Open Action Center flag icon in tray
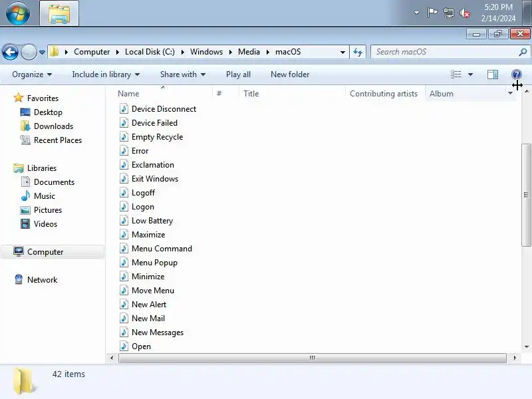This screenshot has height=399, width=532. [432, 13]
